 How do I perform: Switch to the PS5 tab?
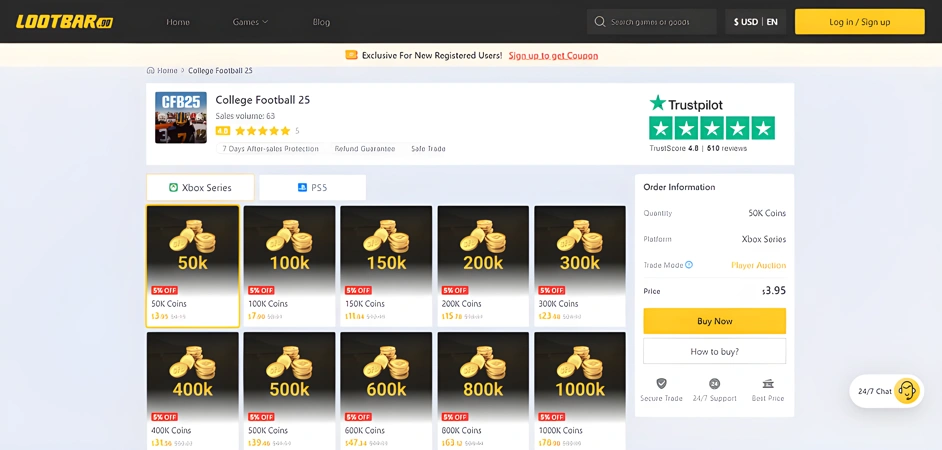312,187
